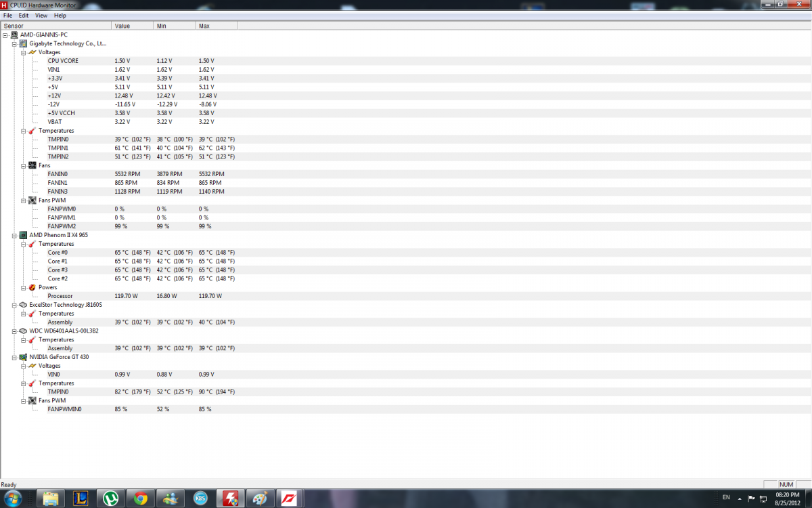Open Windows Explorer from the taskbar

pyautogui.click(x=51, y=499)
